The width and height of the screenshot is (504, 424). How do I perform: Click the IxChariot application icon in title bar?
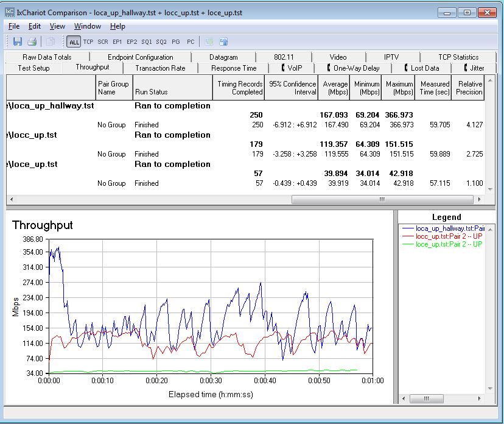click(x=10, y=12)
